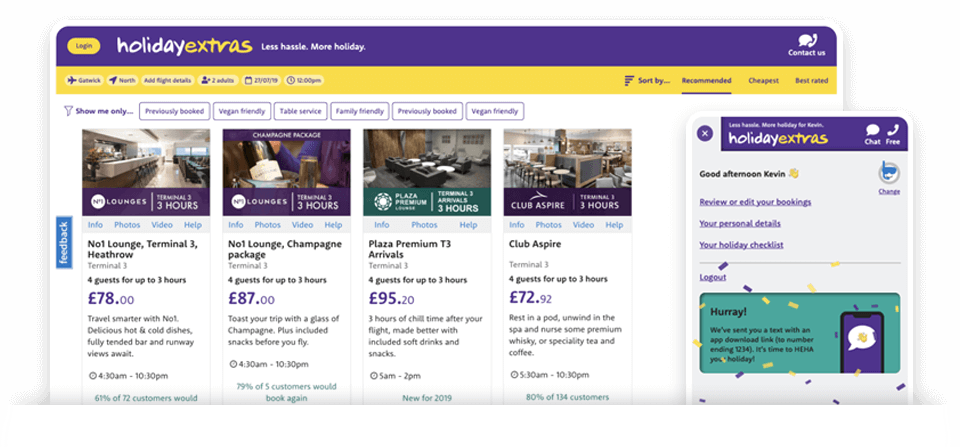Open Your holiday checklist link

(741, 245)
